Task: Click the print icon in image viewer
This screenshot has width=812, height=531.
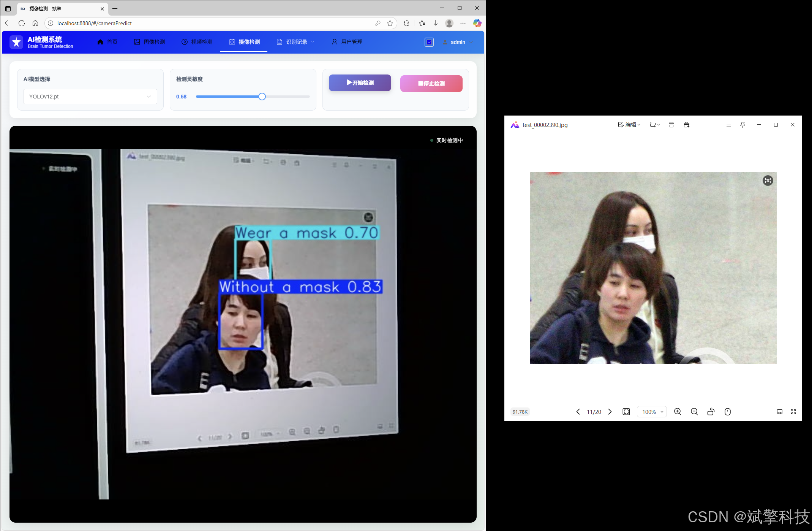Action: (671, 125)
